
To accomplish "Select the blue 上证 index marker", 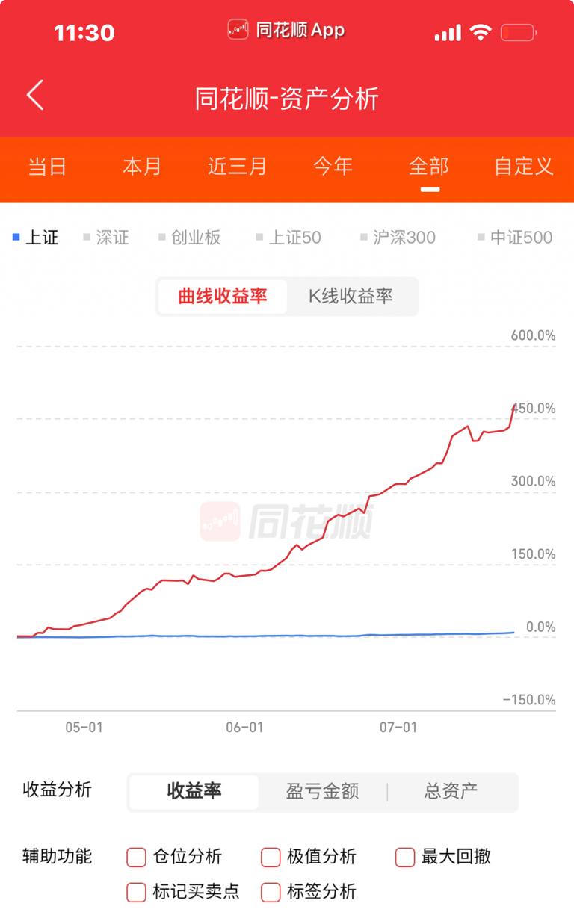I will coord(16,238).
